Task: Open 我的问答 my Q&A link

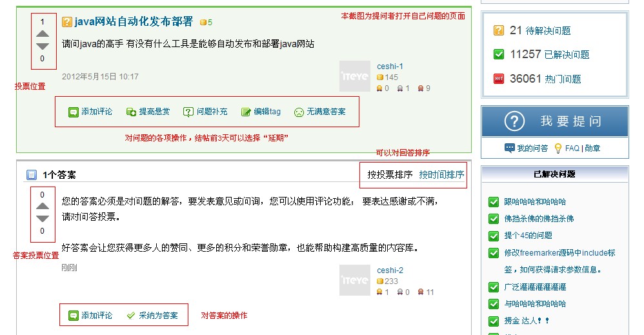Action: pos(532,148)
